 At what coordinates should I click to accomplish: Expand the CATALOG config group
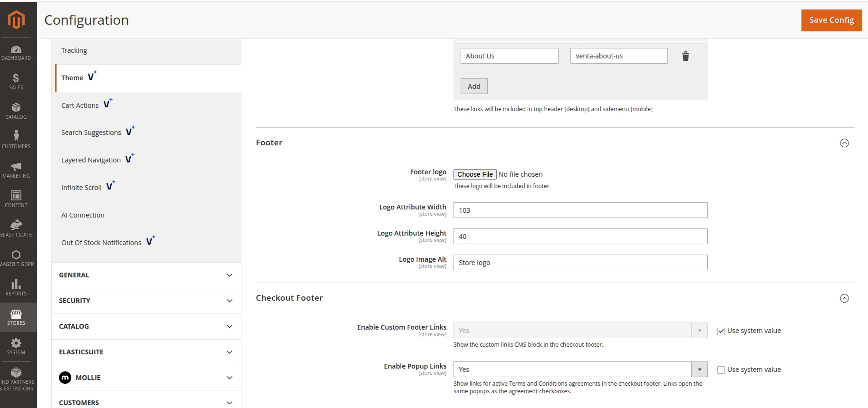(x=146, y=326)
